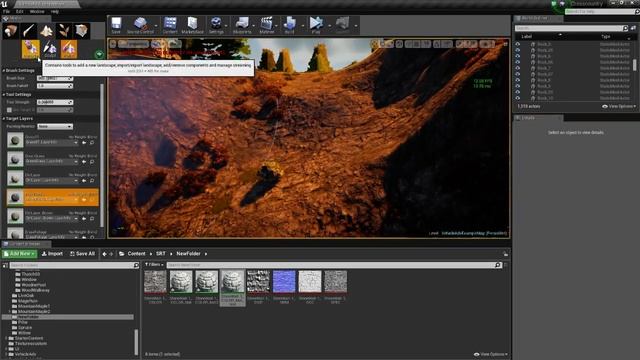Collapse the Tool Settings section
The height and width of the screenshot is (360, 640).
tap(4, 95)
